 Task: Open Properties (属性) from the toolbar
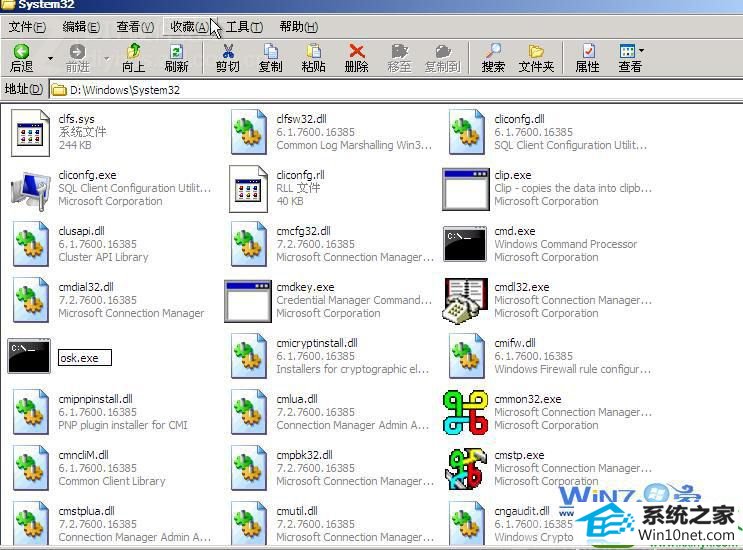pos(588,58)
